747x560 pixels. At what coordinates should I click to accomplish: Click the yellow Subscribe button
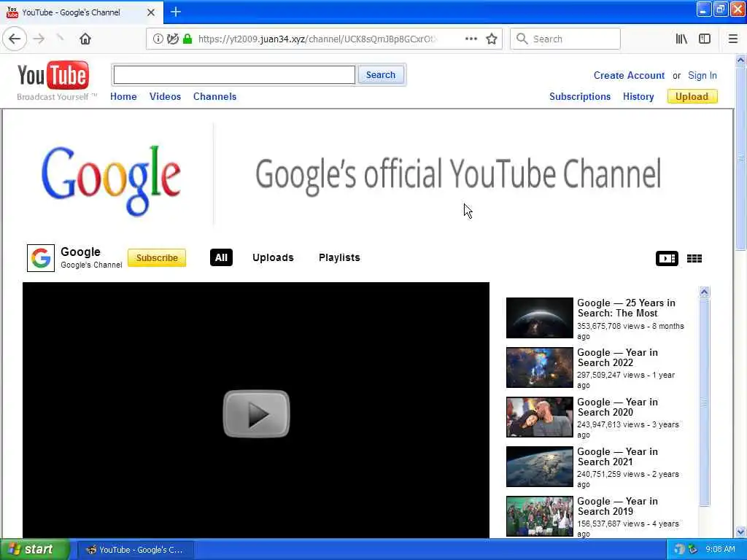[x=157, y=257]
